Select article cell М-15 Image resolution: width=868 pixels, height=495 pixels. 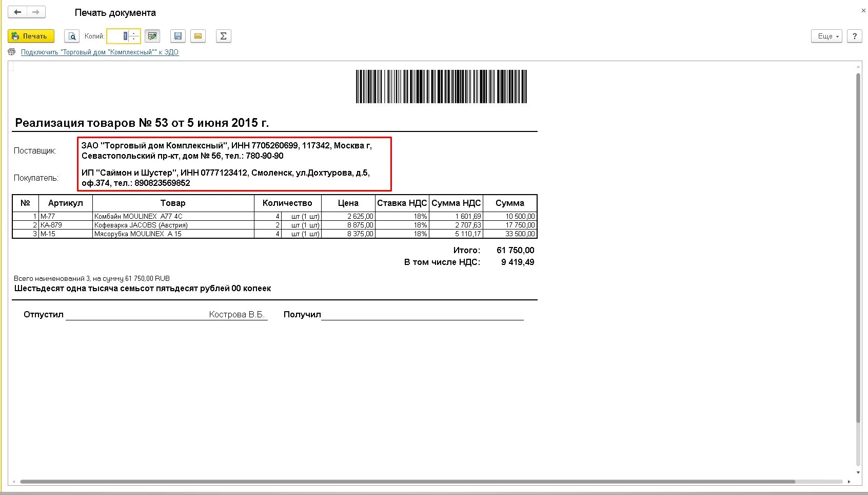pyautogui.click(x=65, y=234)
